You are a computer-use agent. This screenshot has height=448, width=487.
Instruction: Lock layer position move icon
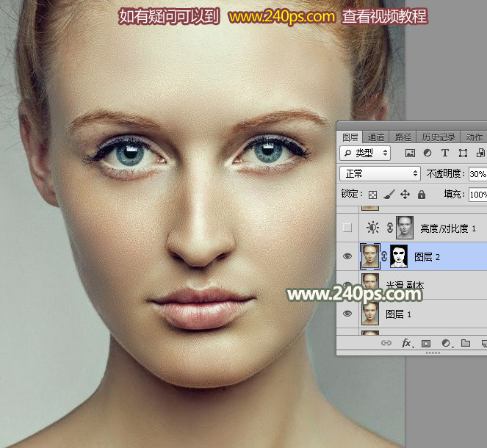405,195
